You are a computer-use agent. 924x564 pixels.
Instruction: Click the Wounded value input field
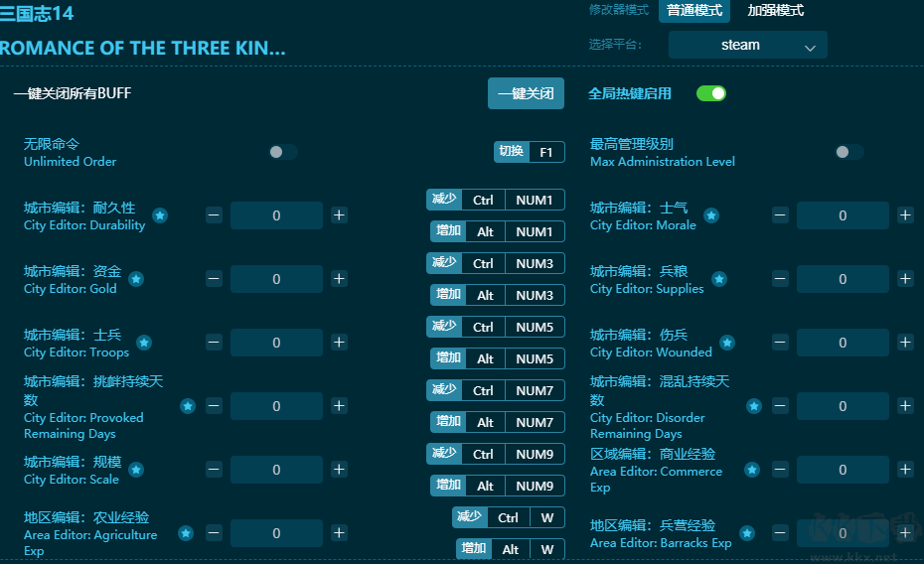(x=843, y=343)
